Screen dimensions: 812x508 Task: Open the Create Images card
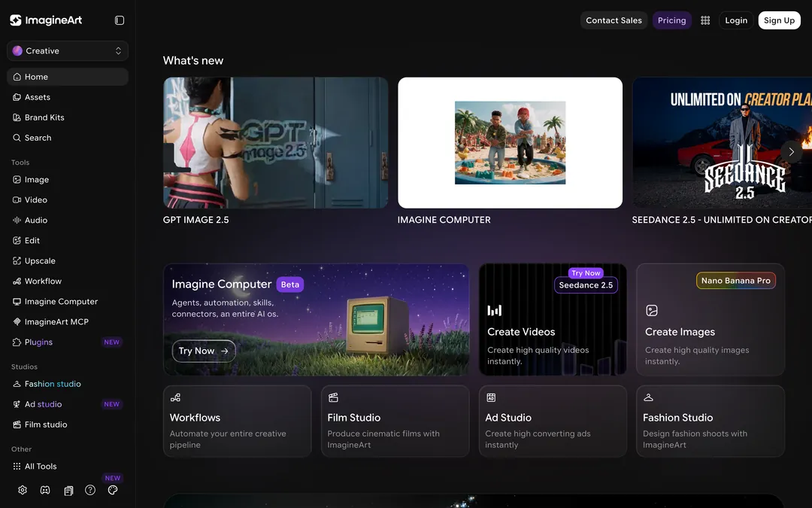tap(710, 319)
